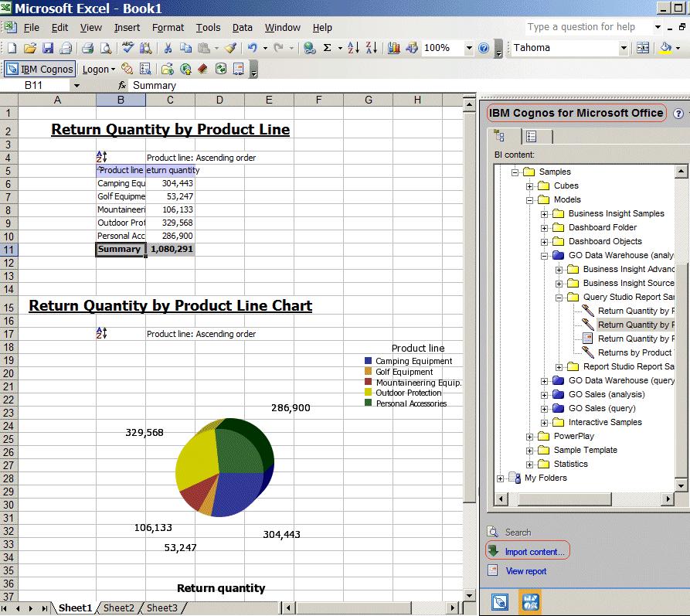Open the Insert Hyperlink icon
The width and height of the screenshot is (690, 616).
click(308, 48)
